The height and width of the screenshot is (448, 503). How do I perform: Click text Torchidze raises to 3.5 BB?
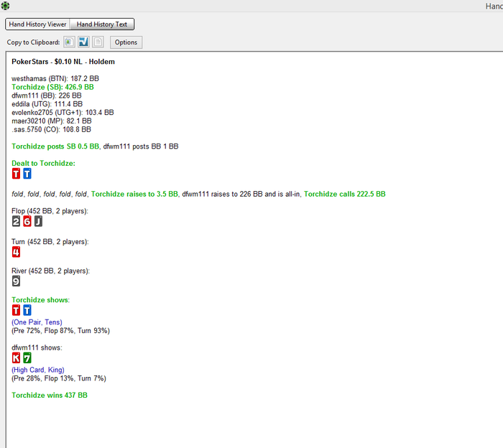point(134,194)
